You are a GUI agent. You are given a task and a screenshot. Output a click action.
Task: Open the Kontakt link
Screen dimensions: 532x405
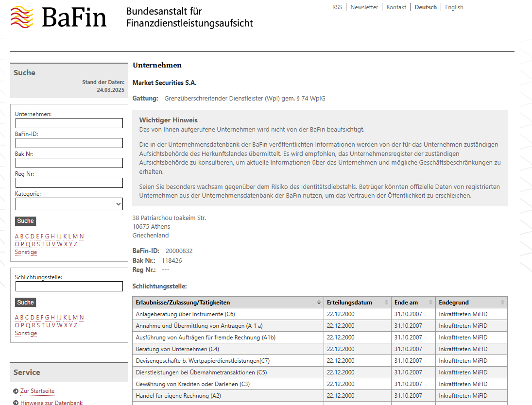click(396, 7)
